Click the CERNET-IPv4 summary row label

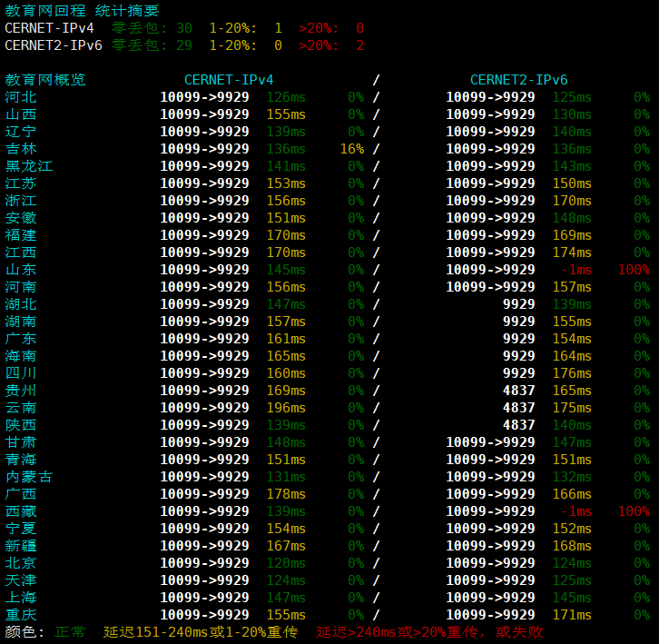49,28
